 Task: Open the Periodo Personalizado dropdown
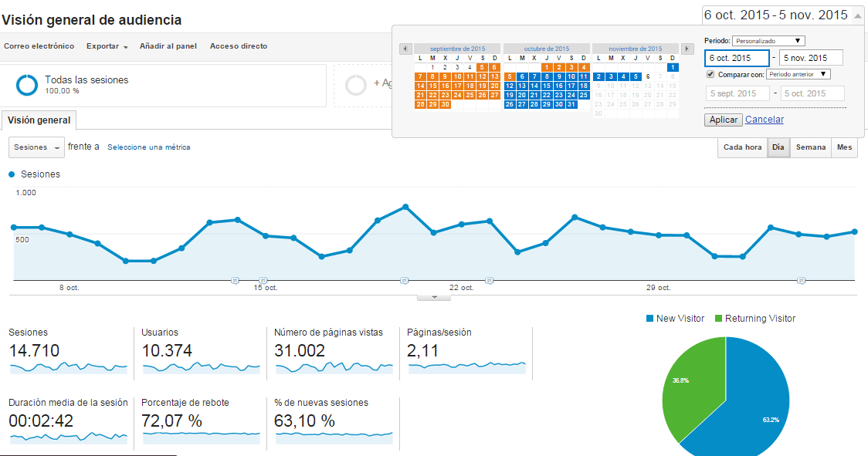click(768, 41)
